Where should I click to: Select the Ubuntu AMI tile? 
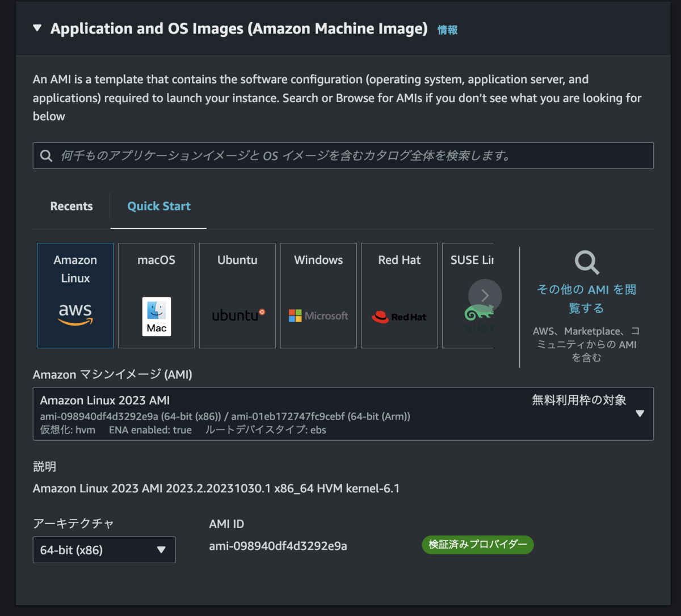(x=237, y=296)
